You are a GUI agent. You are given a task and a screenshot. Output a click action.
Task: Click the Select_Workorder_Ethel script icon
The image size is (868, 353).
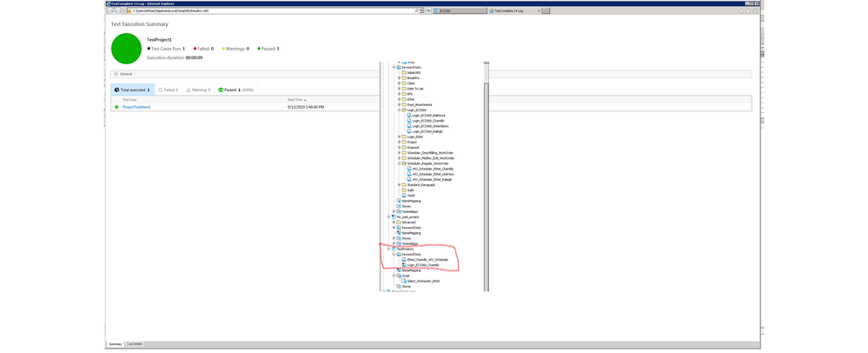click(x=404, y=281)
